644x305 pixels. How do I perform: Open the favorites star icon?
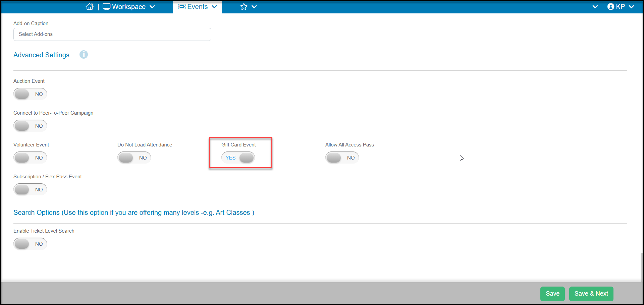tap(244, 7)
